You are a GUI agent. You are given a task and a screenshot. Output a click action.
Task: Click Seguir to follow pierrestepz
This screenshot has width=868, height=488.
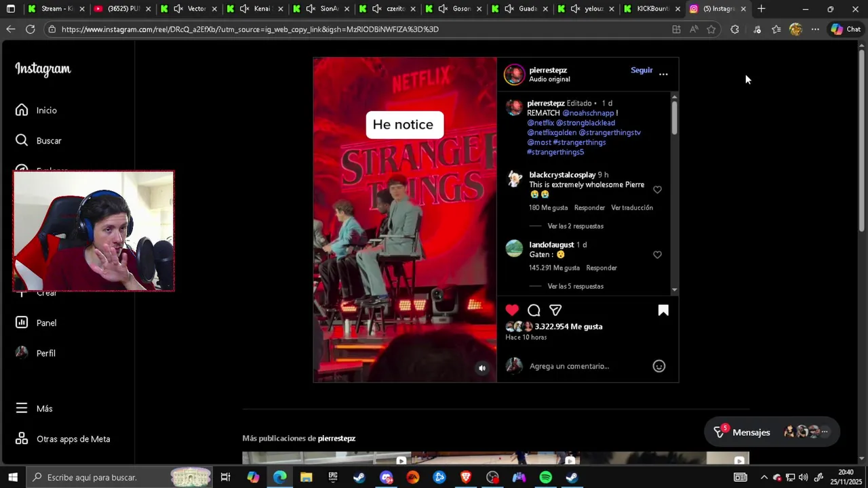(642, 70)
